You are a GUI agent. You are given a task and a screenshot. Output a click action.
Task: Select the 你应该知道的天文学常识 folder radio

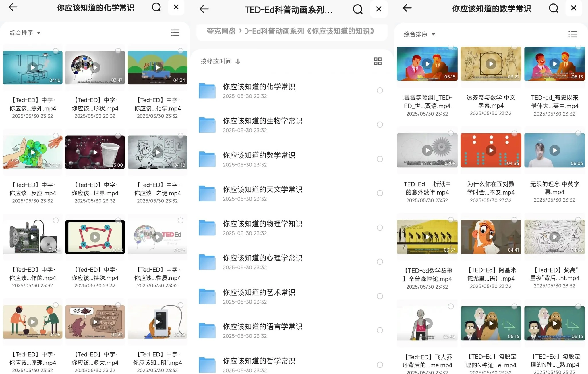click(x=380, y=193)
